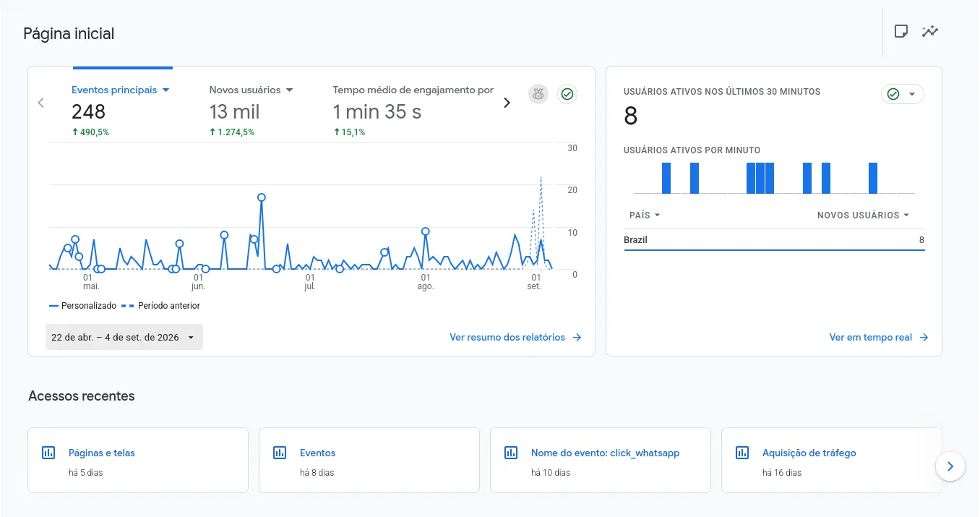Image resolution: width=980 pixels, height=517 pixels.
Task: Click the 13 mil new users value
Action: click(x=234, y=112)
